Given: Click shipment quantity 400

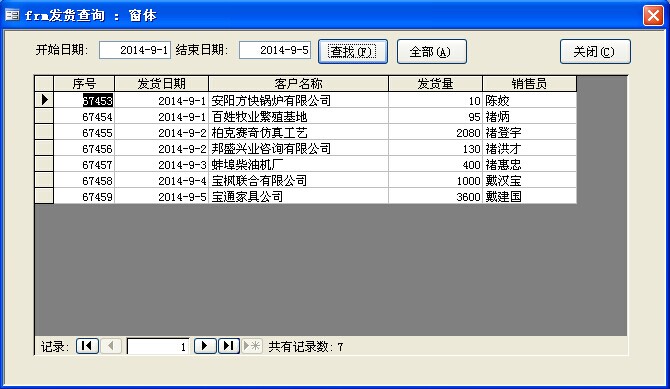Looking at the screenshot, I should 435,165.
